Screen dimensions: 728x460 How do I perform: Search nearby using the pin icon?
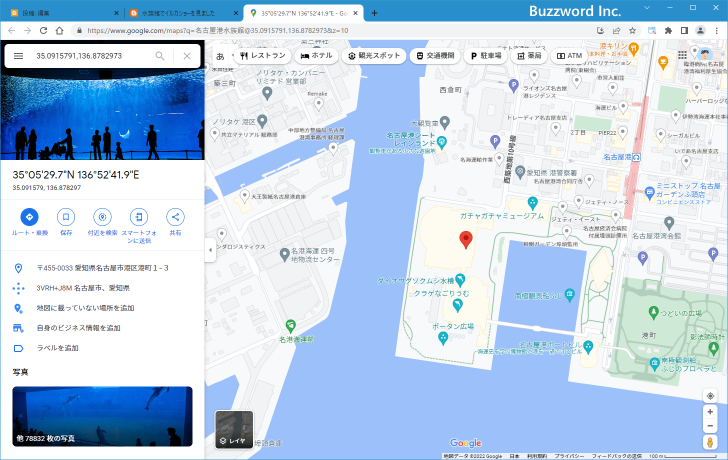[x=102, y=217]
